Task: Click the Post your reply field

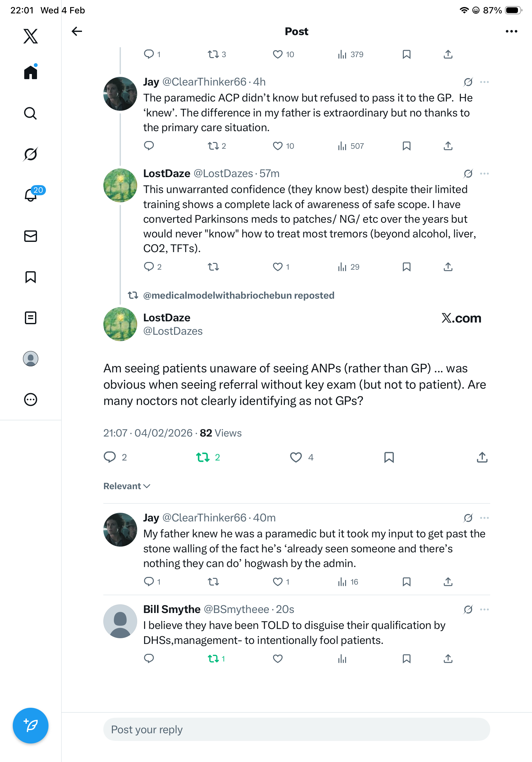Action: pyautogui.click(x=297, y=729)
